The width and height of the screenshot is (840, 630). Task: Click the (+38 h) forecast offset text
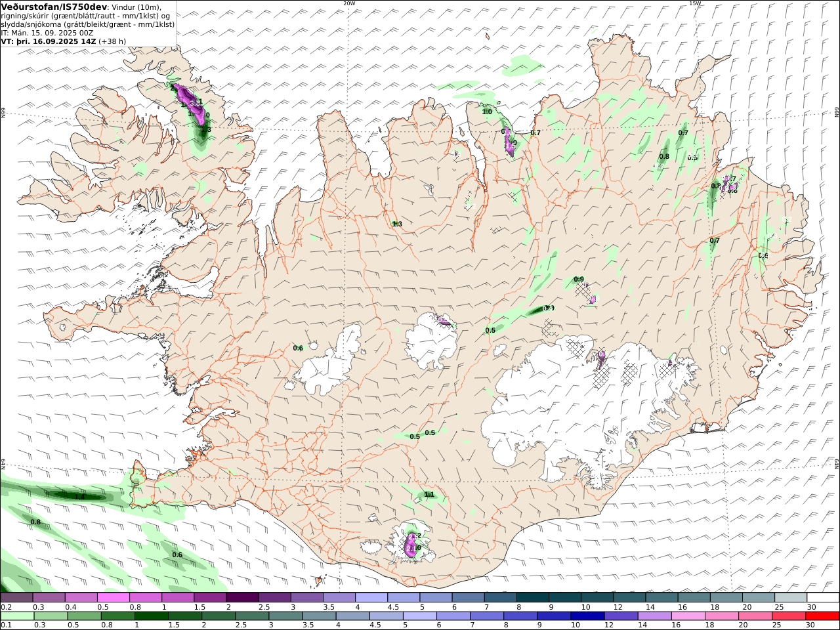coord(112,41)
